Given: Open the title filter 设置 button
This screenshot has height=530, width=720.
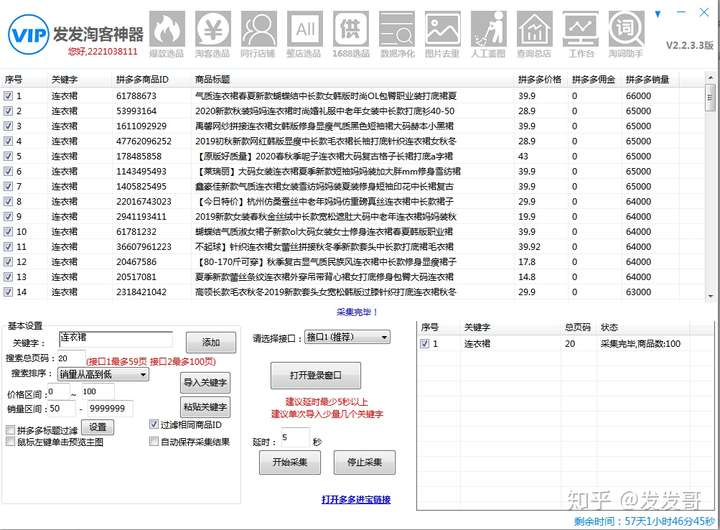Looking at the screenshot, I should pyautogui.click(x=97, y=428).
